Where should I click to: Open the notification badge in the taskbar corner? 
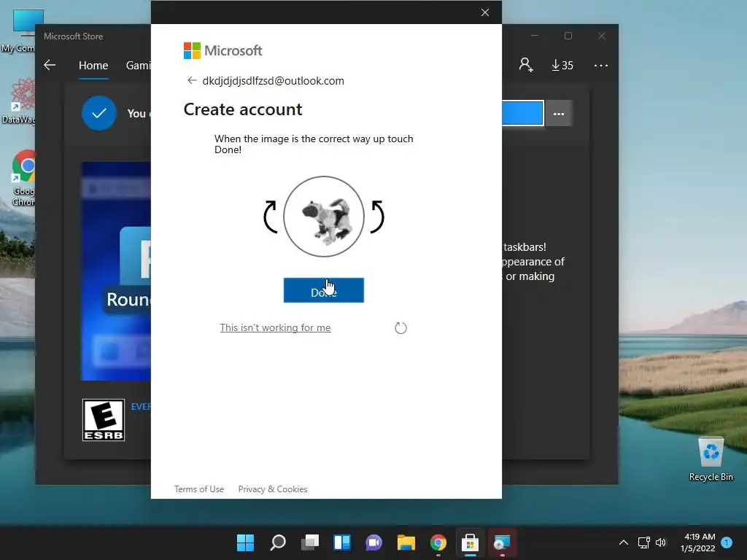click(727, 542)
